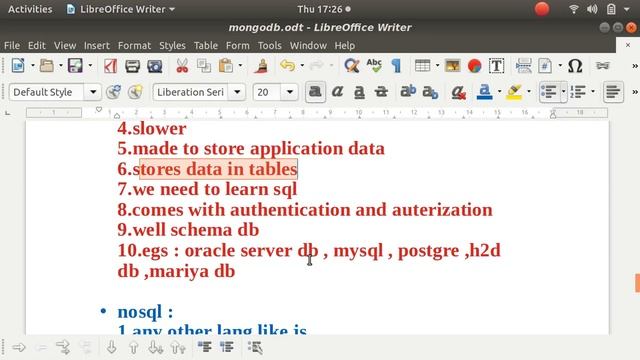Open a file with the folder icon
Screen dimensions: 640x360
(47, 66)
